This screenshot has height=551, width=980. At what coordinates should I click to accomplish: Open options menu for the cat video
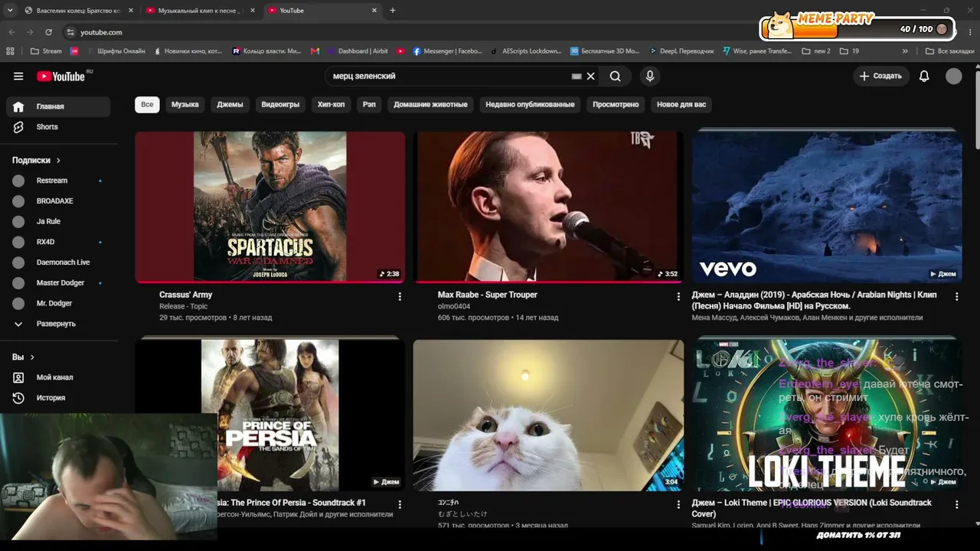[678, 504]
